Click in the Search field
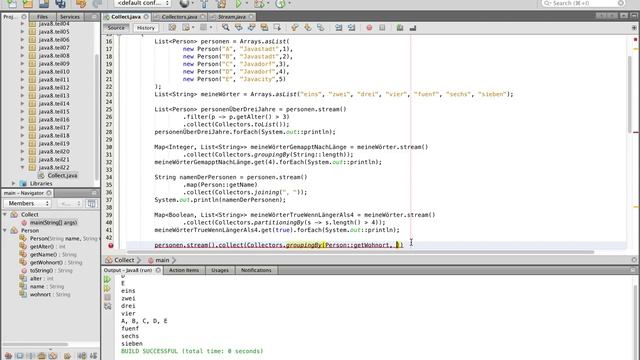This screenshot has height=360, width=640. 583,3
